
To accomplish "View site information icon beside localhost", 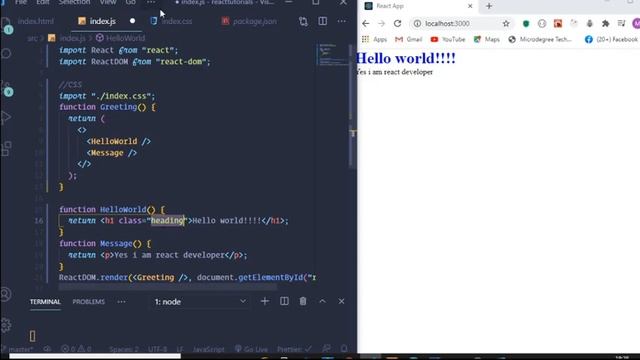I will click(417, 24).
